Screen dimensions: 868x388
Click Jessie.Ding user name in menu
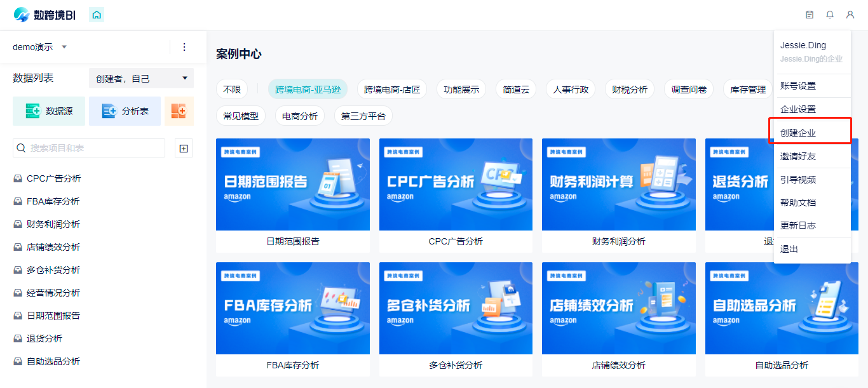(803, 46)
